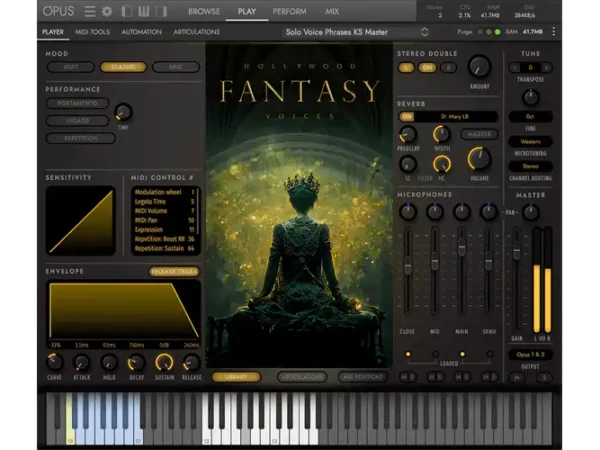Switch to the Mix tab

coord(332,11)
